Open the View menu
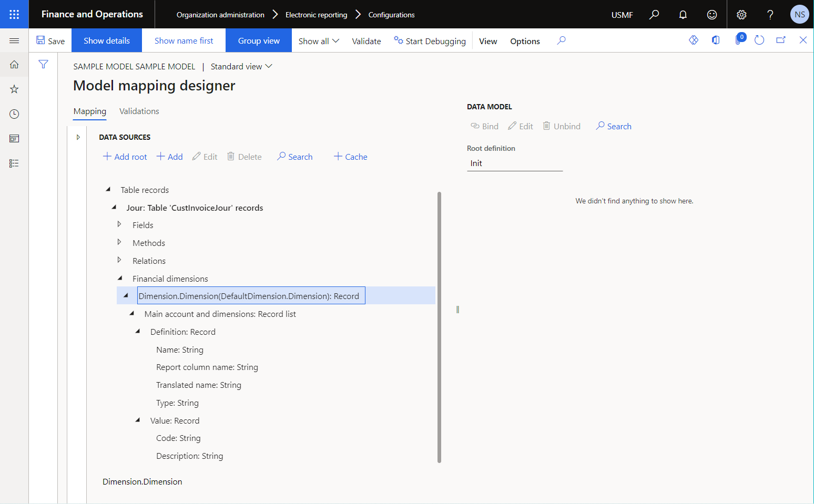Image resolution: width=814 pixels, height=504 pixels. tap(488, 41)
